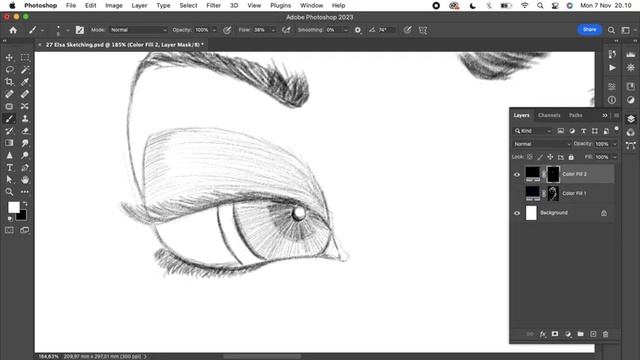Image resolution: width=640 pixels, height=360 pixels.
Task: Switch to the Paths tab
Action: 576,116
